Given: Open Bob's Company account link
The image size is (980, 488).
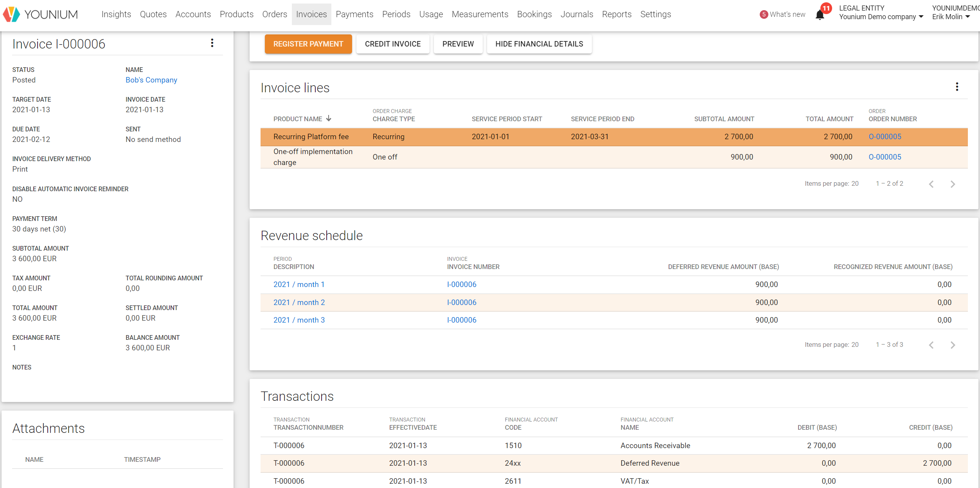Looking at the screenshot, I should [151, 80].
